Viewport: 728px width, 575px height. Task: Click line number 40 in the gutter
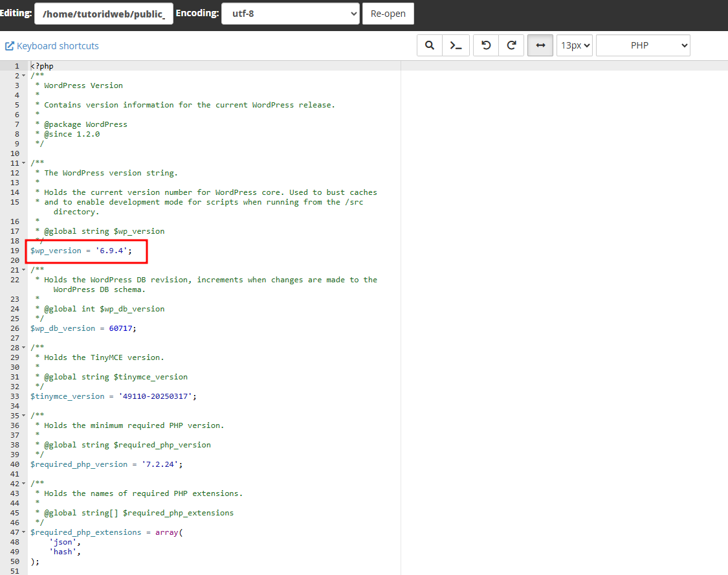point(15,464)
